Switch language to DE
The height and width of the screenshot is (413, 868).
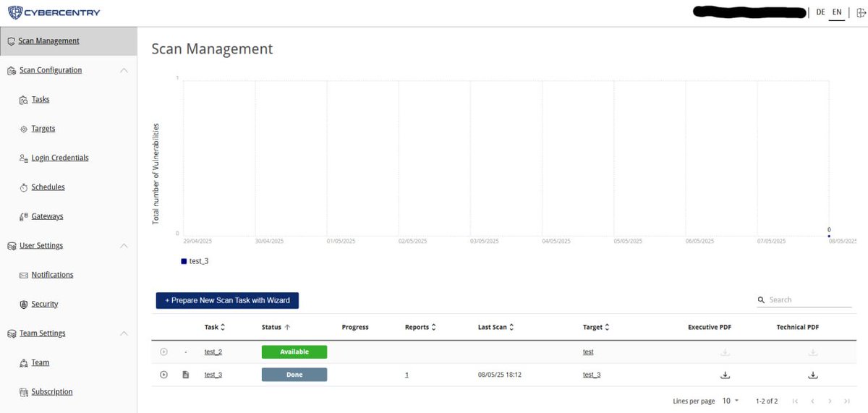pyautogui.click(x=820, y=12)
